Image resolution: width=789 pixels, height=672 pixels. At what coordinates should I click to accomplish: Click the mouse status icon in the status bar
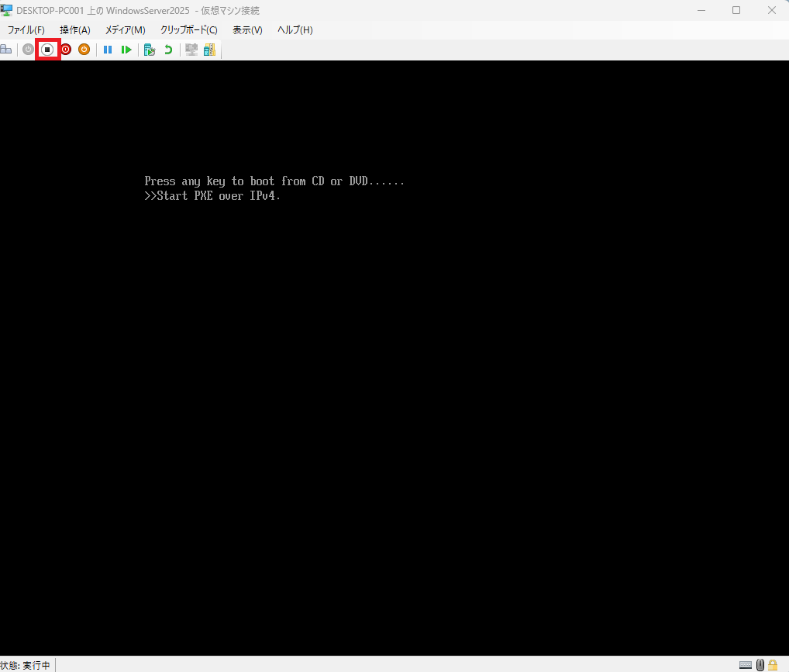(x=760, y=665)
